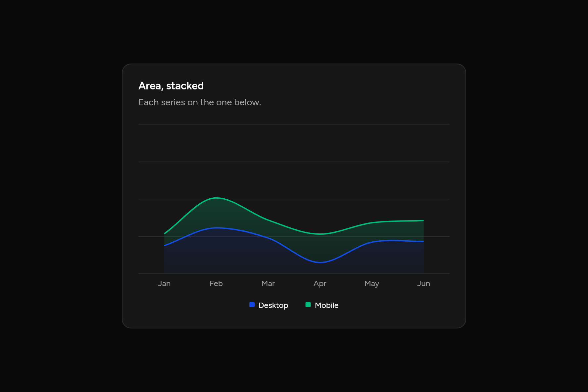Click the green Mobile line peak at Feb

pos(216,198)
